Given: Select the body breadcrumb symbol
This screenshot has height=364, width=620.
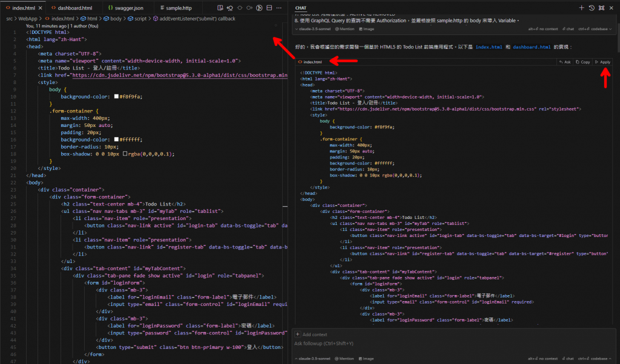Looking at the screenshot, I should [113, 19].
